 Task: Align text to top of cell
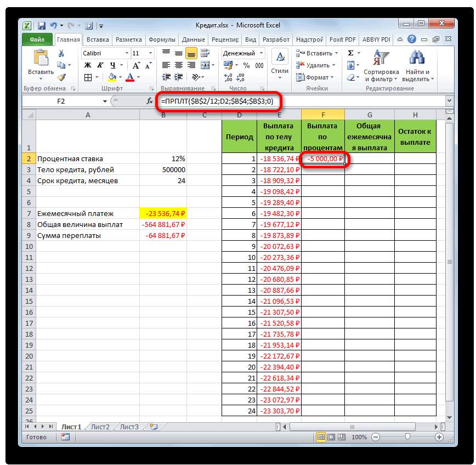166,53
